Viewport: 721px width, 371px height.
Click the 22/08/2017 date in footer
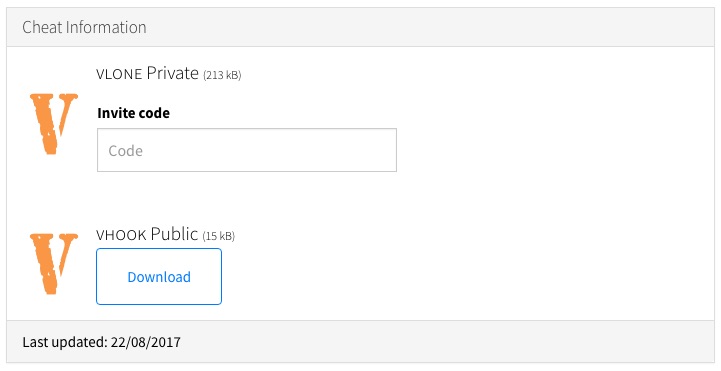[x=146, y=342]
